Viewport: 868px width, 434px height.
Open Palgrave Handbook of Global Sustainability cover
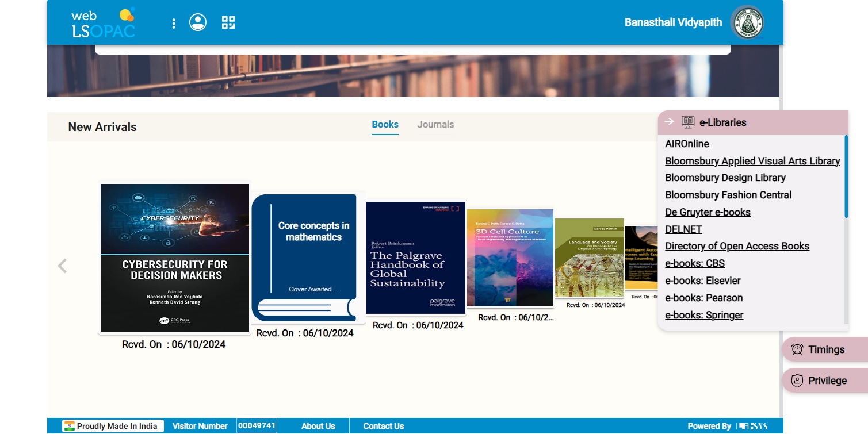[x=416, y=258]
